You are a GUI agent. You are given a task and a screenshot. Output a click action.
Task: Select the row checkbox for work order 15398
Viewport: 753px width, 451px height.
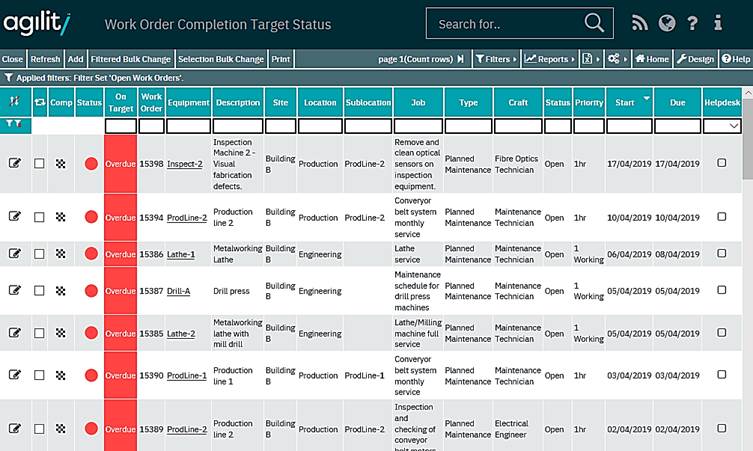[x=39, y=163]
